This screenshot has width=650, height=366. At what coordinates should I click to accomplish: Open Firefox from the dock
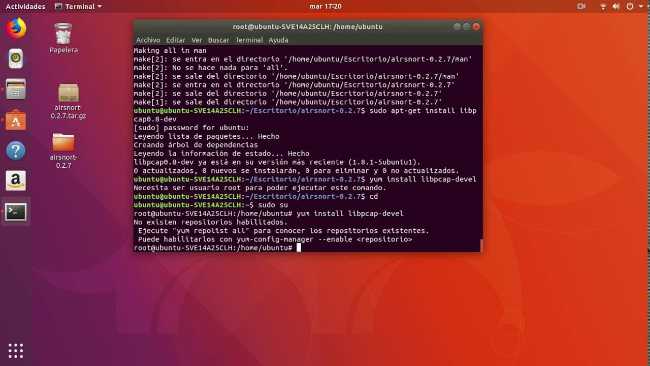[16, 28]
